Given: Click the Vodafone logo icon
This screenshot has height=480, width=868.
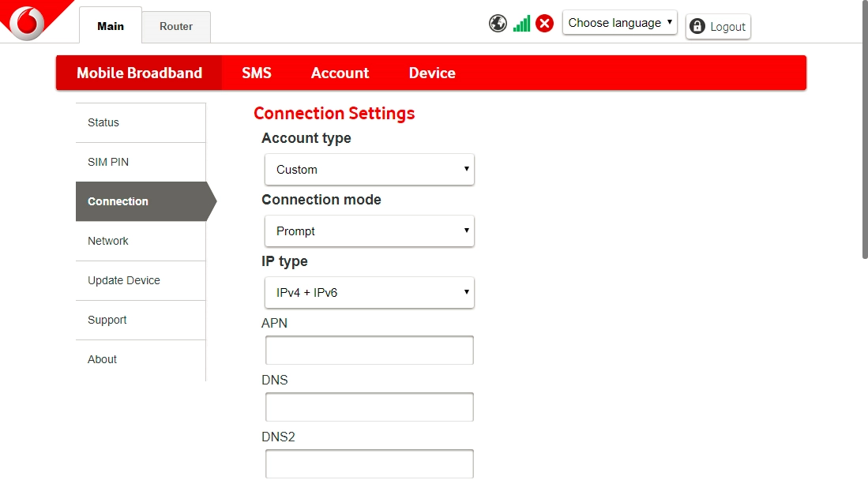Looking at the screenshot, I should (x=27, y=21).
